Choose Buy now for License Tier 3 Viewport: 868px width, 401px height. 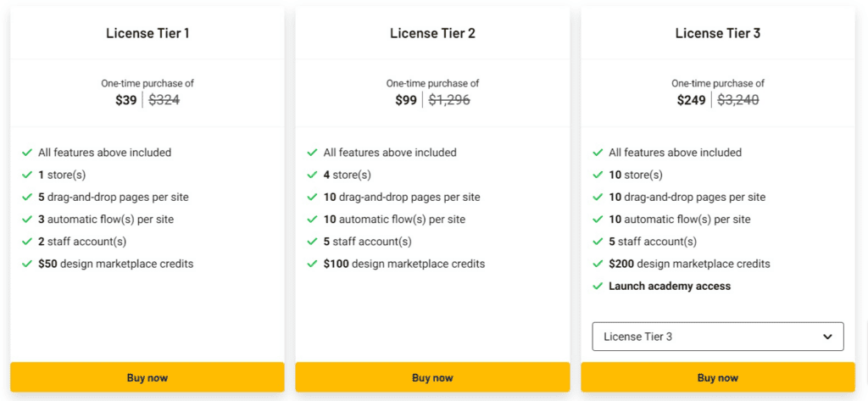coord(718,377)
